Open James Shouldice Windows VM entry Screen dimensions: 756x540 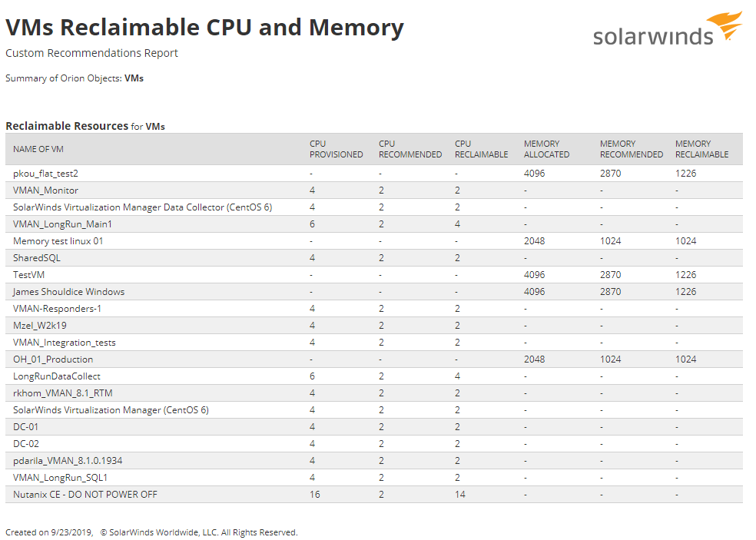(x=68, y=292)
